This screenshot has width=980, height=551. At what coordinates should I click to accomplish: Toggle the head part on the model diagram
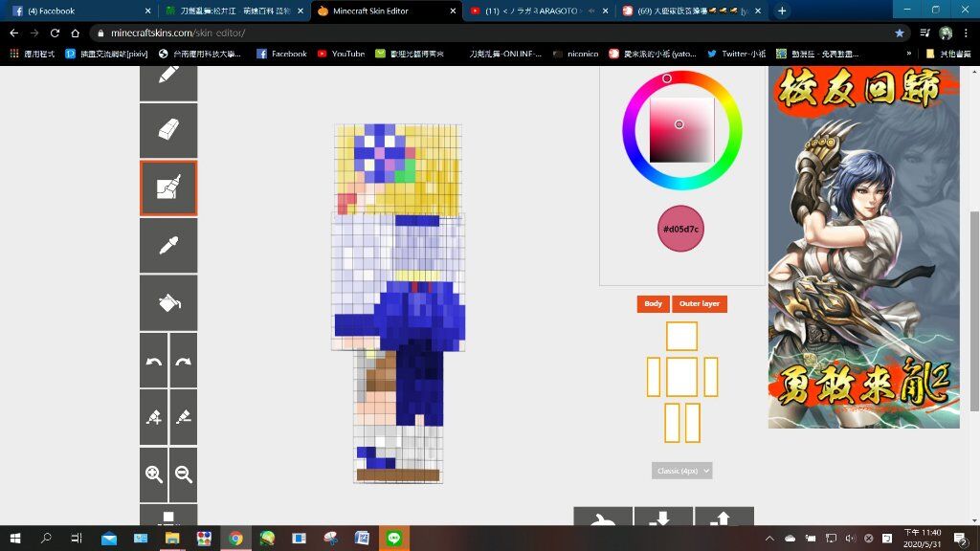(x=681, y=337)
